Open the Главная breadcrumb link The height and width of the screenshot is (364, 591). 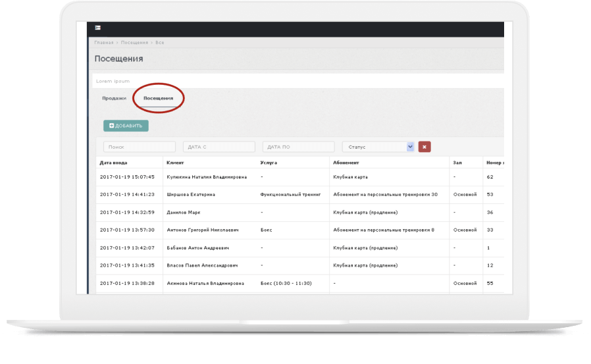(103, 43)
